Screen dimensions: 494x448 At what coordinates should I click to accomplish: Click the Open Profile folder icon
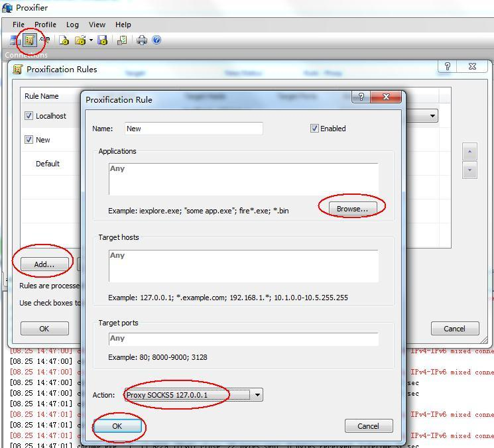pos(80,40)
